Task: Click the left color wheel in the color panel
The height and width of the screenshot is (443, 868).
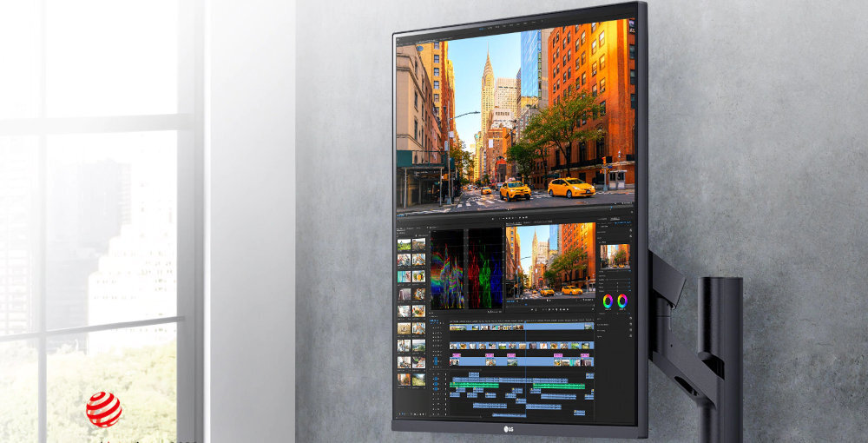Action: coord(608,301)
